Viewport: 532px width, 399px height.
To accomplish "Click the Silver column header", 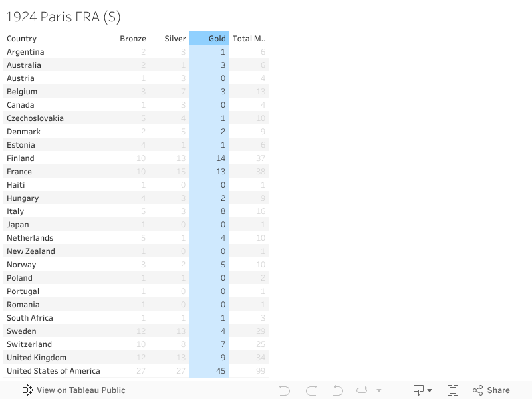I will pyautogui.click(x=176, y=39).
